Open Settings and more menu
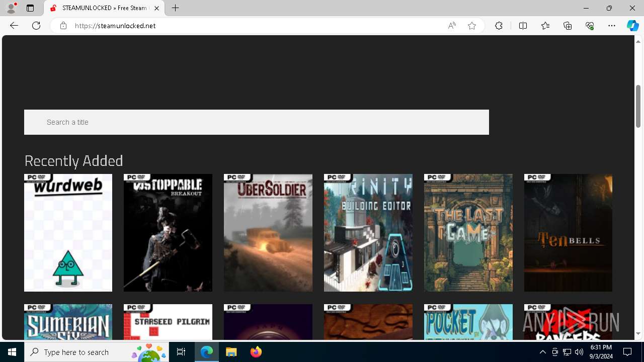The height and width of the screenshot is (362, 644). (x=612, y=26)
